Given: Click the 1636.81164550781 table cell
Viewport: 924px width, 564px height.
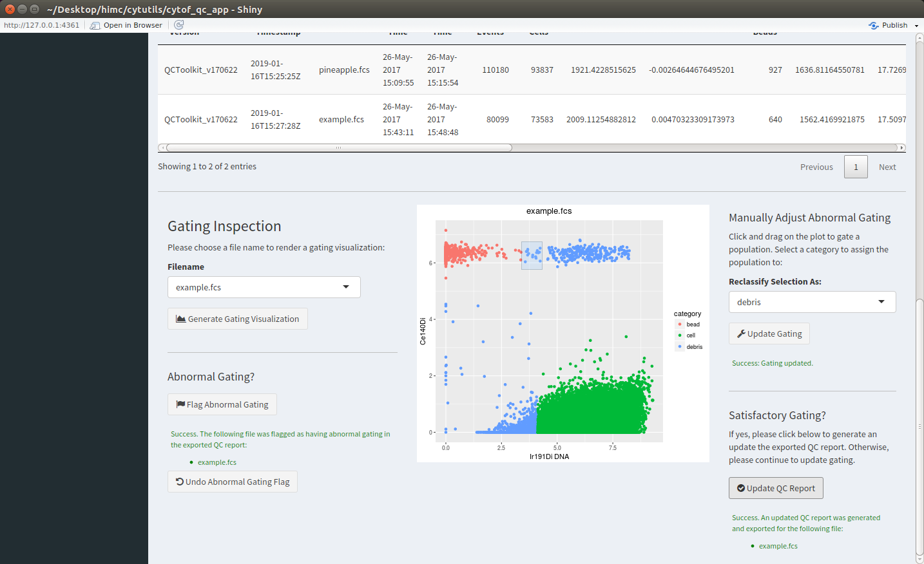Looking at the screenshot, I should coord(830,70).
